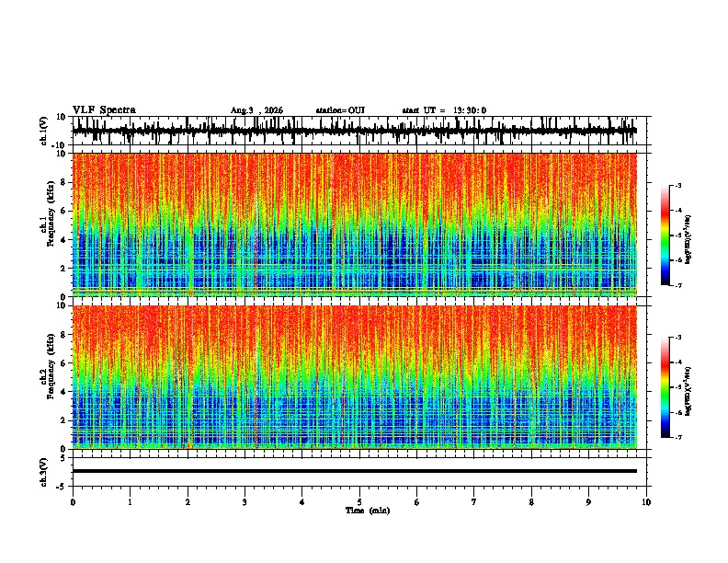Click the "-3" label on ch.1 colorbar

point(677,185)
